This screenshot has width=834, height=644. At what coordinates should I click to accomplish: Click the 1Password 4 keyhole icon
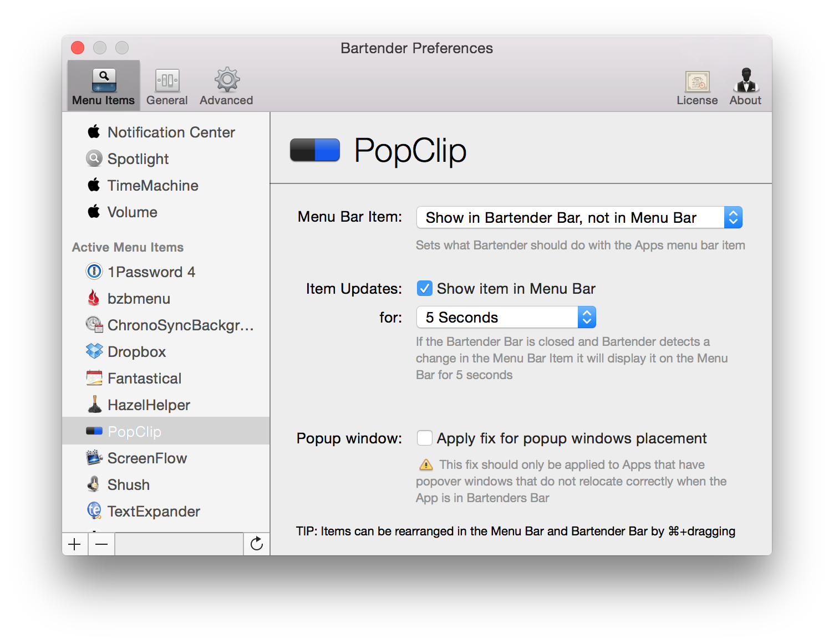(94, 272)
